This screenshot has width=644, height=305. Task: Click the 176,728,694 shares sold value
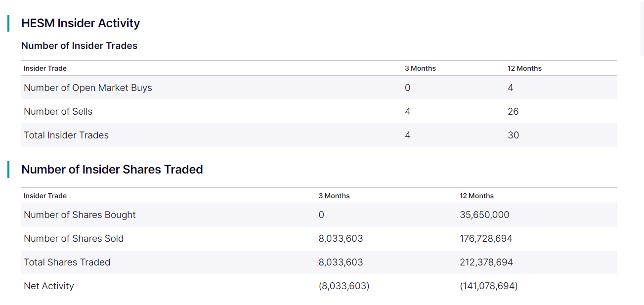click(x=486, y=239)
